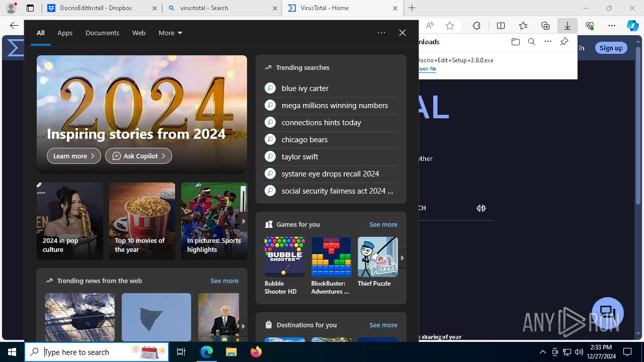Screen dimensions: 644x362
Task: Search downloads magnifier icon
Action: click(531, 42)
